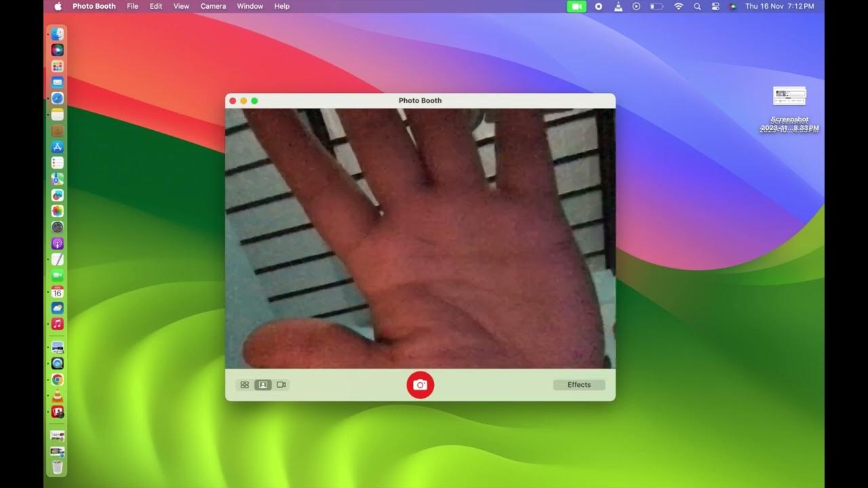Check the battery status icon

[x=656, y=6]
